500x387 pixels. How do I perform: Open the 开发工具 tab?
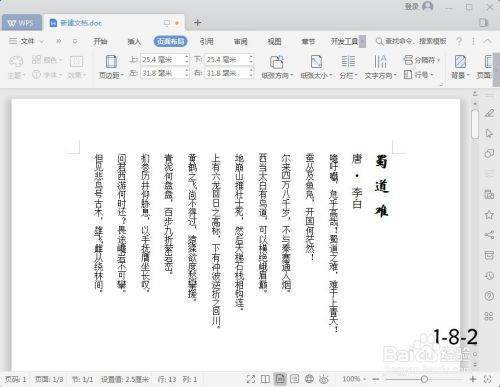[345, 41]
